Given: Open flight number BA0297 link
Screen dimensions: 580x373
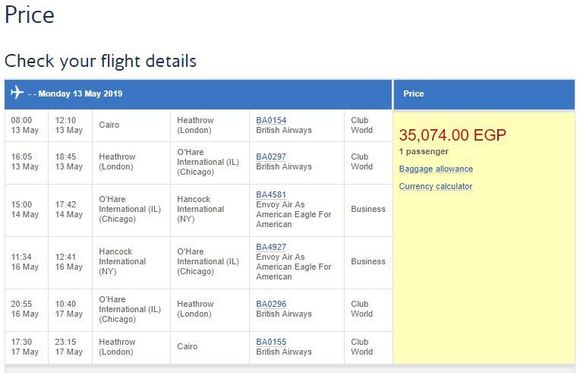Looking at the screenshot, I should pyautogui.click(x=271, y=157).
